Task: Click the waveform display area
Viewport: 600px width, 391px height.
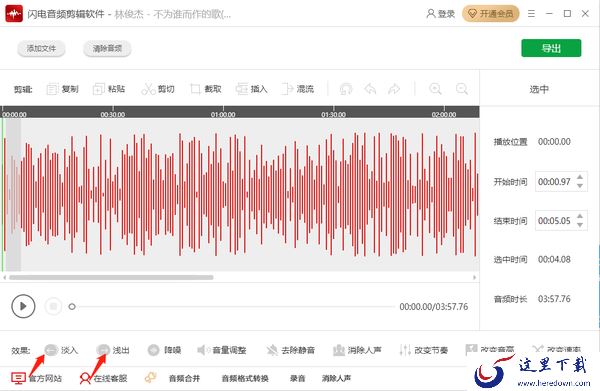Action: click(240, 194)
